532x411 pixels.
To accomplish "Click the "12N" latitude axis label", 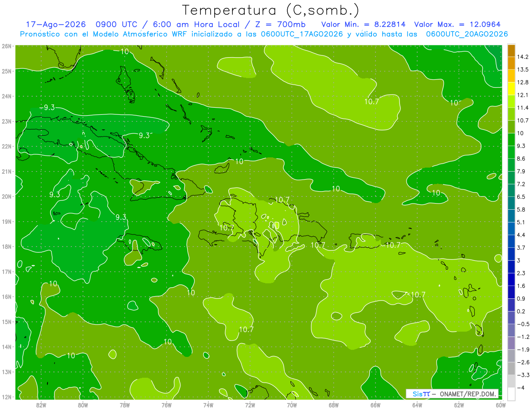I will (x=7, y=397).
